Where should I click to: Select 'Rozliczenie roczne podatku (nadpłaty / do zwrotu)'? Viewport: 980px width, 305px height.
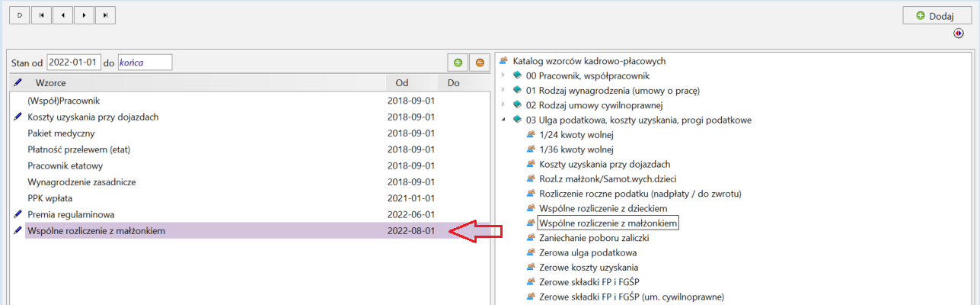[x=640, y=194]
